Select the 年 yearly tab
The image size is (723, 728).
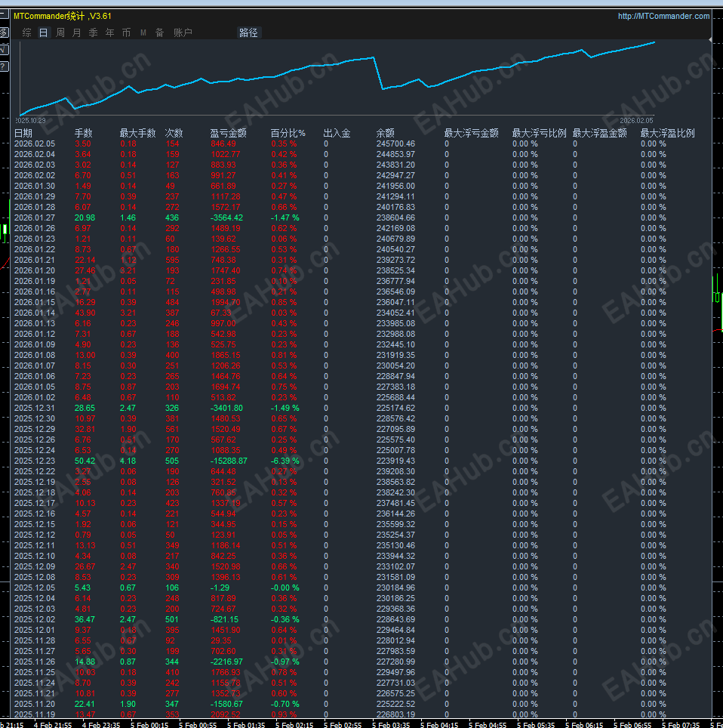pyautogui.click(x=110, y=32)
